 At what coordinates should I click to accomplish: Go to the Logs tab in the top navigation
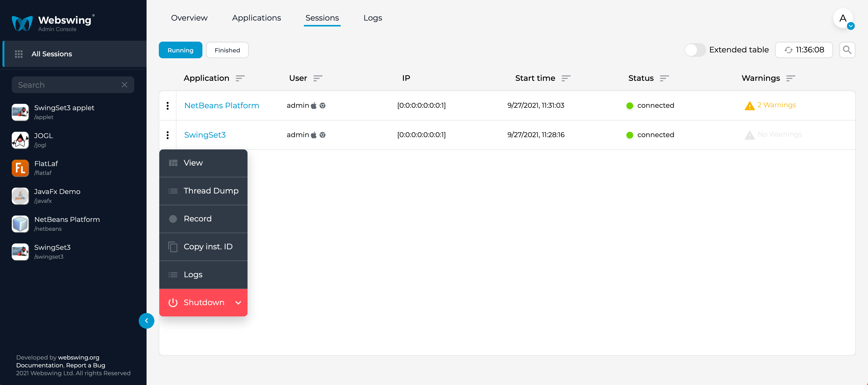(x=373, y=18)
